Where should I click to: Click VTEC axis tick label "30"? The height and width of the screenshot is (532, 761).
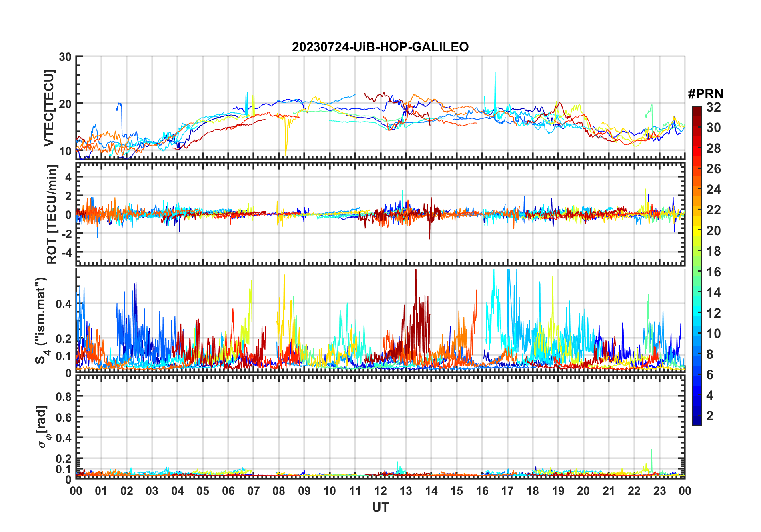click(x=65, y=57)
